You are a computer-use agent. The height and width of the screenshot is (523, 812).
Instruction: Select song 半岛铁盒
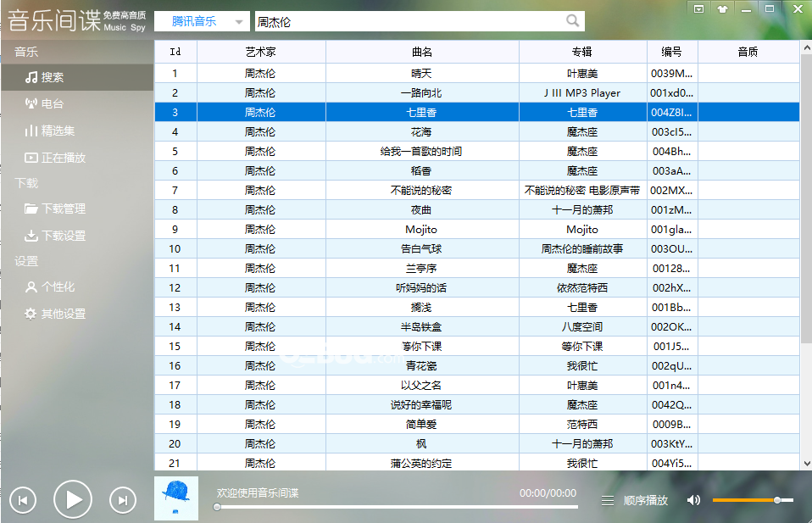click(x=421, y=327)
